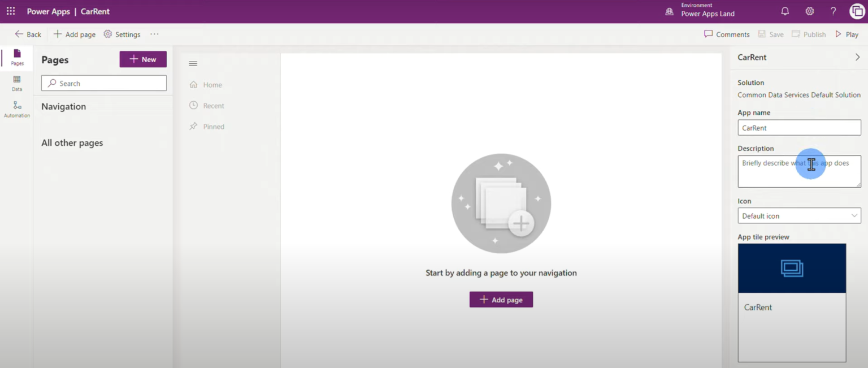The image size is (868, 368).
Task: Open the settings gear in the header
Action: [x=810, y=11]
